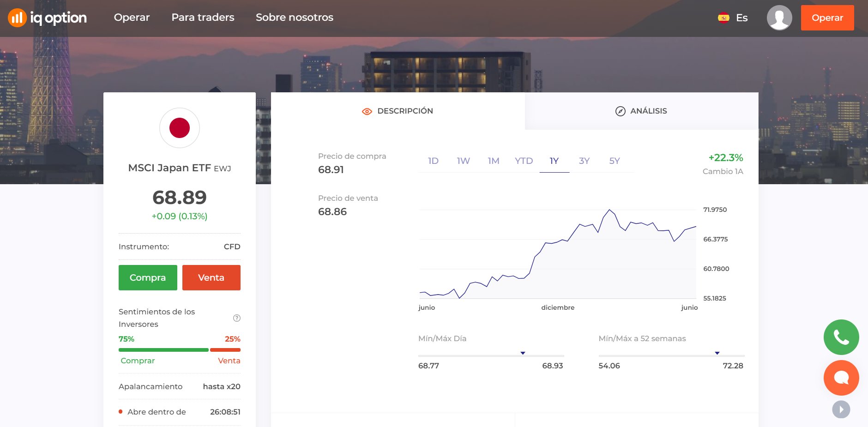Click the eye icon beside Descripción
The height and width of the screenshot is (427, 868).
coord(367,111)
